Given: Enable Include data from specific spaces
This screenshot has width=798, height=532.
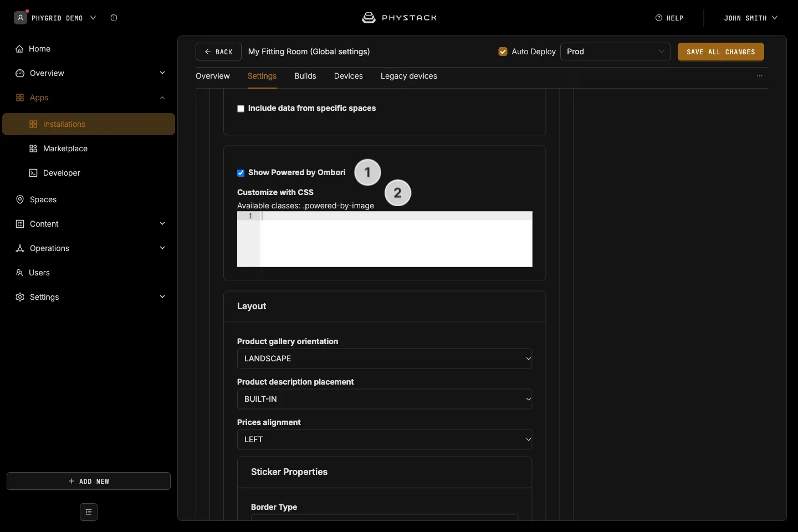Looking at the screenshot, I should (241, 109).
